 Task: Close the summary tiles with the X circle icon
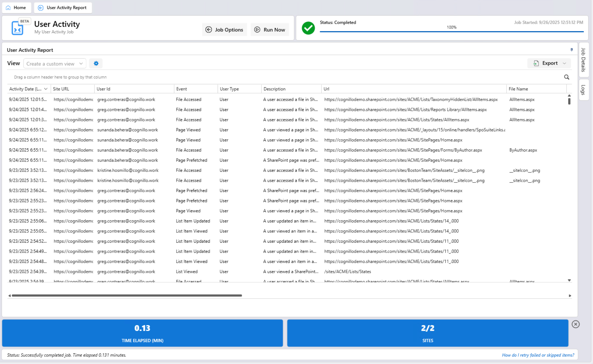[576, 324]
